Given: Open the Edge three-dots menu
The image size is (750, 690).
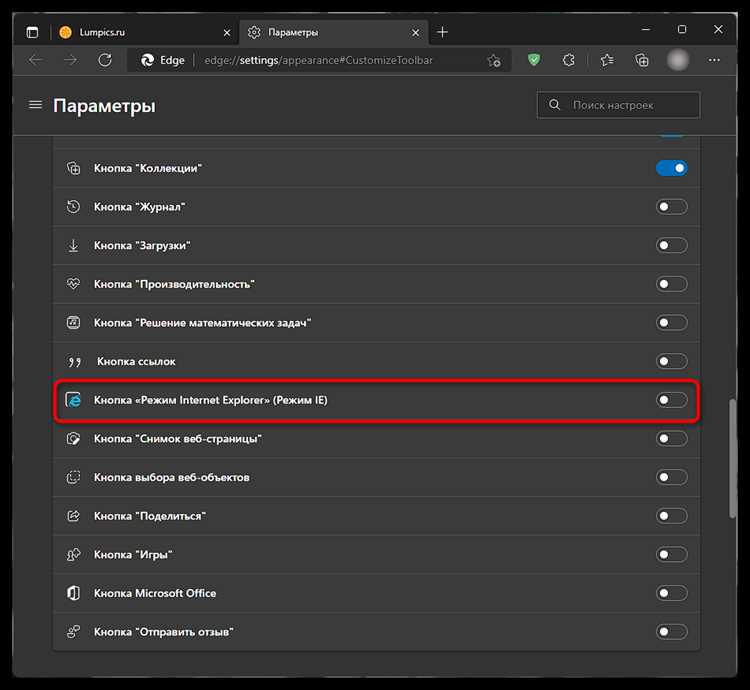Looking at the screenshot, I should pos(714,60).
